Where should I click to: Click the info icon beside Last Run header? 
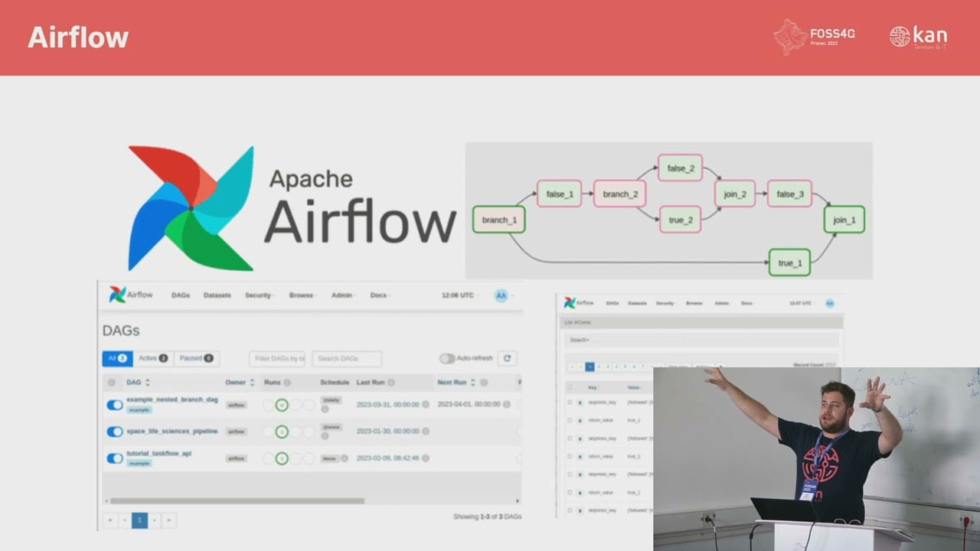click(x=391, y=383)
